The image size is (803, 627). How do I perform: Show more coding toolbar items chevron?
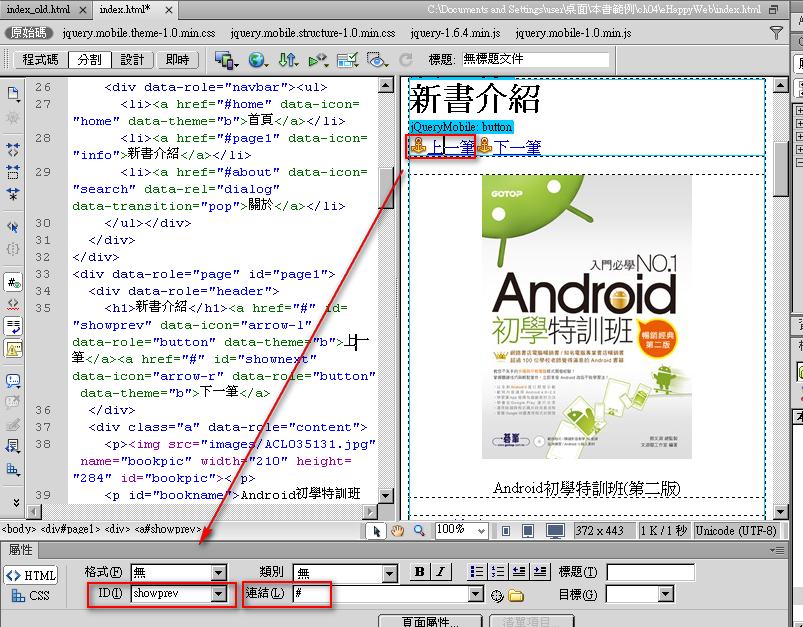coord(16,502)
